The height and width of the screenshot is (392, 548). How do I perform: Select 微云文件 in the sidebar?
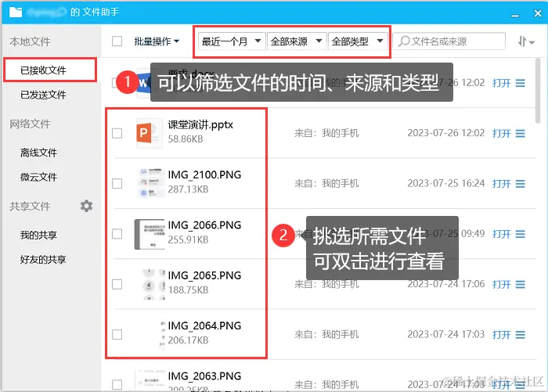39,177
